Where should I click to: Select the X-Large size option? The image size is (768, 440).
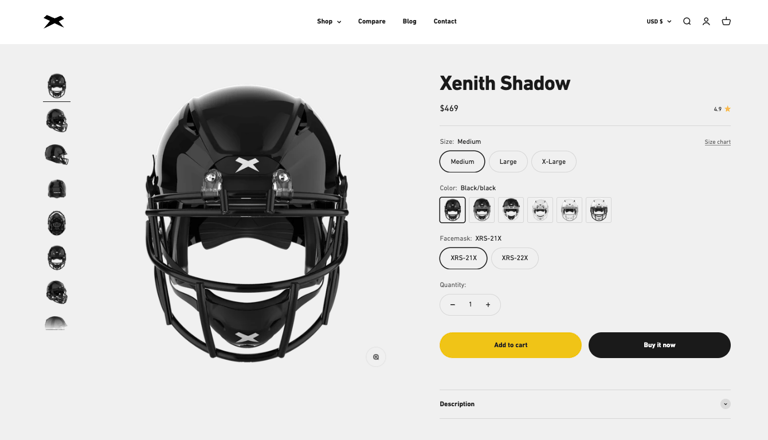[x=553, y=162]
